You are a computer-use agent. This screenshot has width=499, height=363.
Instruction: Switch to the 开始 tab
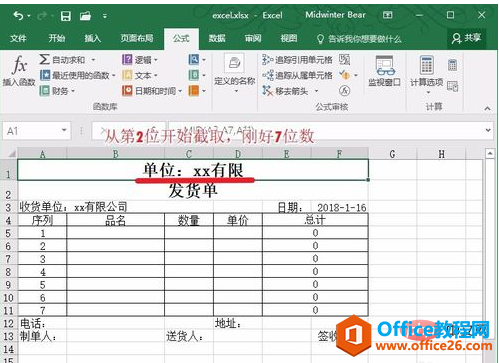click(56, 38)
